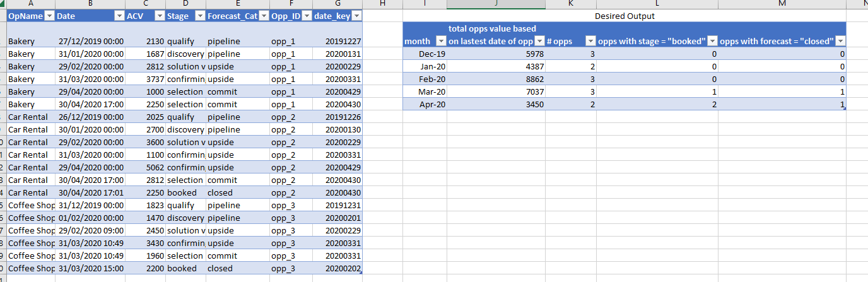Select column M header

coord(782,4)
